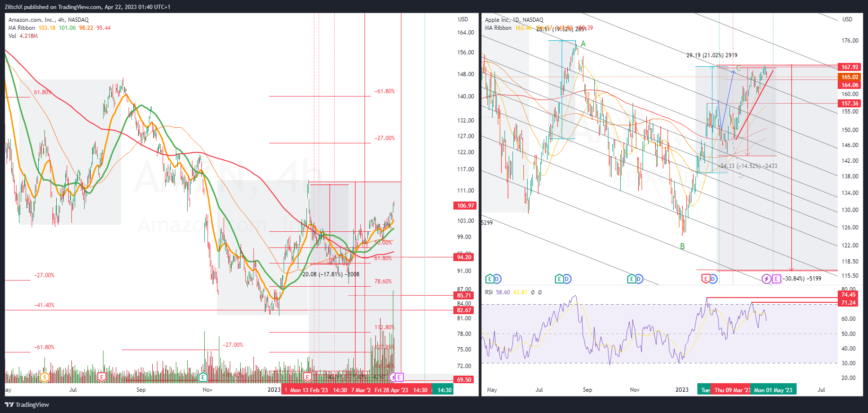Open the red E earnings marker on Apple chart

coord(706,279)
